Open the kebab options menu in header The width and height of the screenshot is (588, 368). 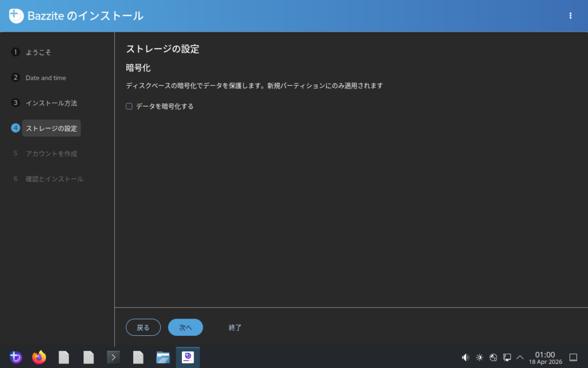[570, 16]
